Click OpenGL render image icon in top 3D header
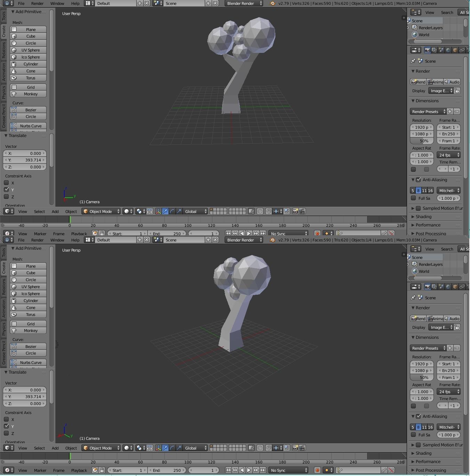Image resolution: width=470 pixels, height=476 pixels. point(295,211)
